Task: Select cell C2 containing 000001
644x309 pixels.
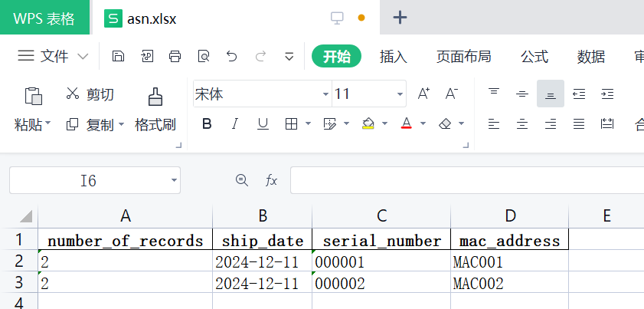Action: pos(381,261)
